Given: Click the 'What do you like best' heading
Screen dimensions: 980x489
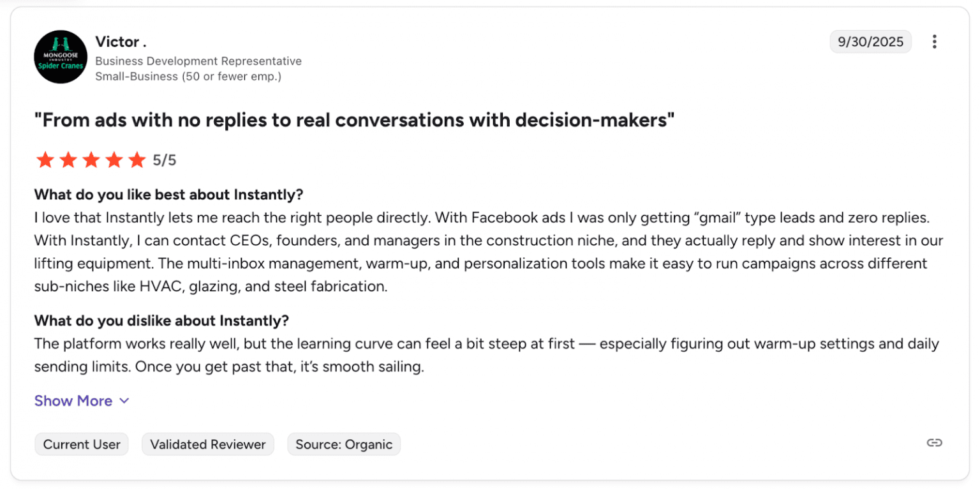Looking at the screenshot, I should [x=168, y=194].
